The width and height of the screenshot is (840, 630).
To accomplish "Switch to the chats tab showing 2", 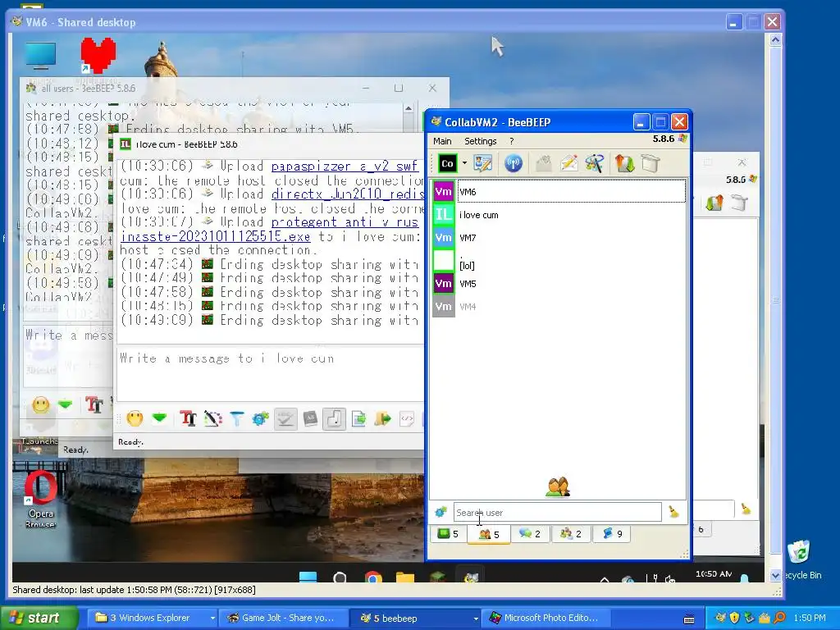I will (530, 533).
